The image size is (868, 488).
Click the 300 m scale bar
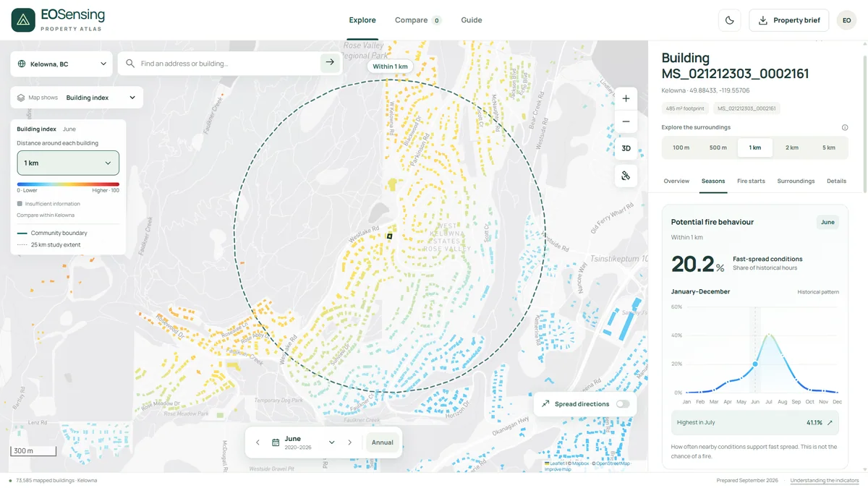33,450
